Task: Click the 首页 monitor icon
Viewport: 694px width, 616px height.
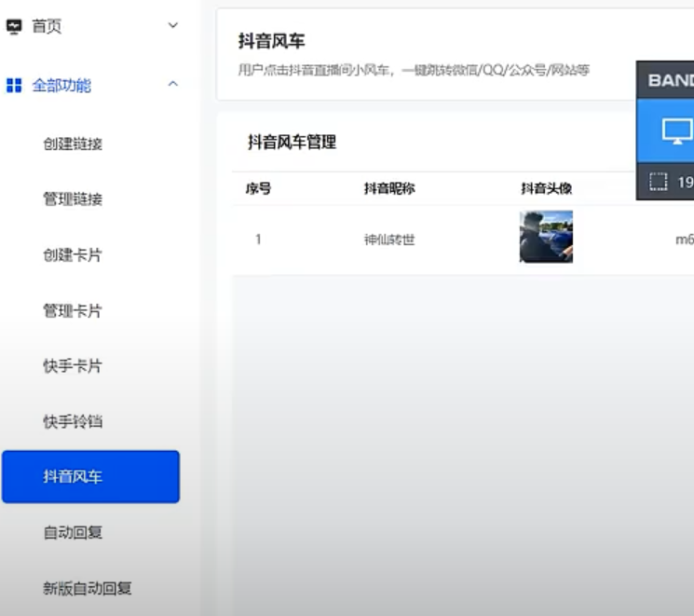Action: coord(14,27)
